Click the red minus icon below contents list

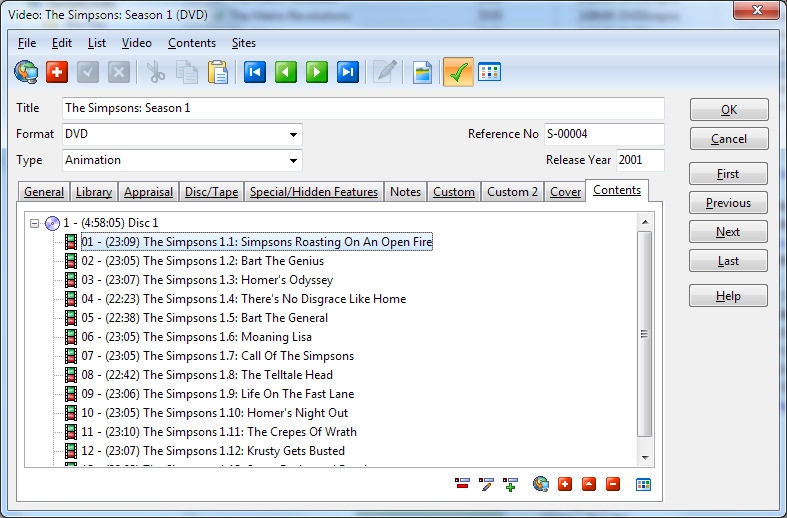click(613, 484)
